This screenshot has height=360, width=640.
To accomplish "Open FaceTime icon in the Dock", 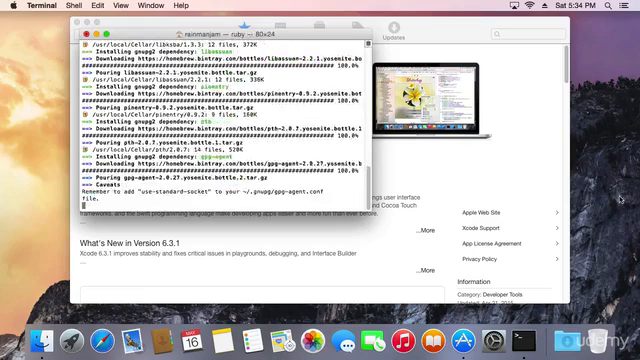I will pos(373,341).
